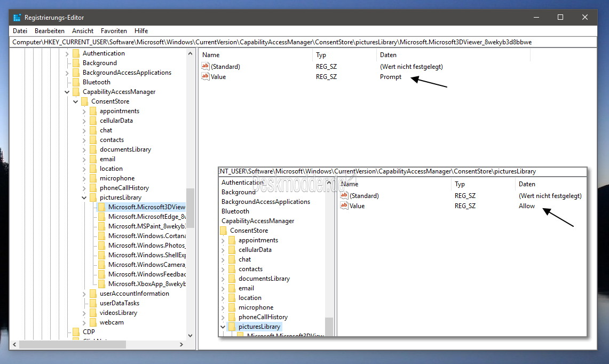Viewport: 609px width, 364px height.
Task: Click the string icon of the Value entry with Allow data
Action: [x=344, y=206]
